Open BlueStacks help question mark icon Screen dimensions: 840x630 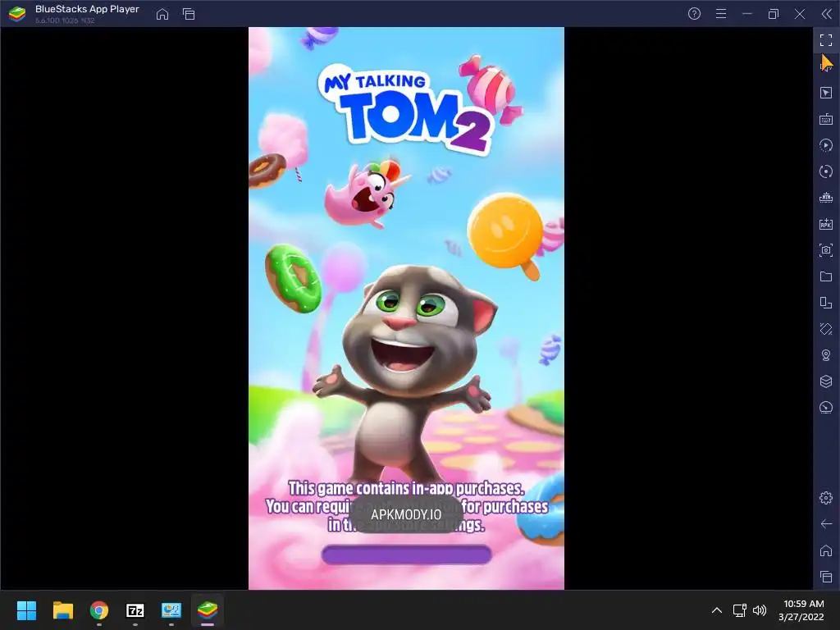coord(694,14)
